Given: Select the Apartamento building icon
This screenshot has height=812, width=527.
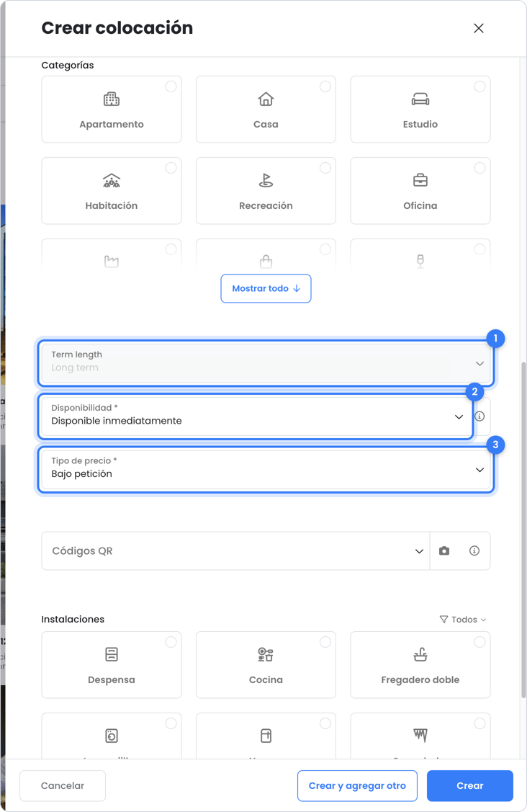Looking at the screenshot, I should point(112,99).
